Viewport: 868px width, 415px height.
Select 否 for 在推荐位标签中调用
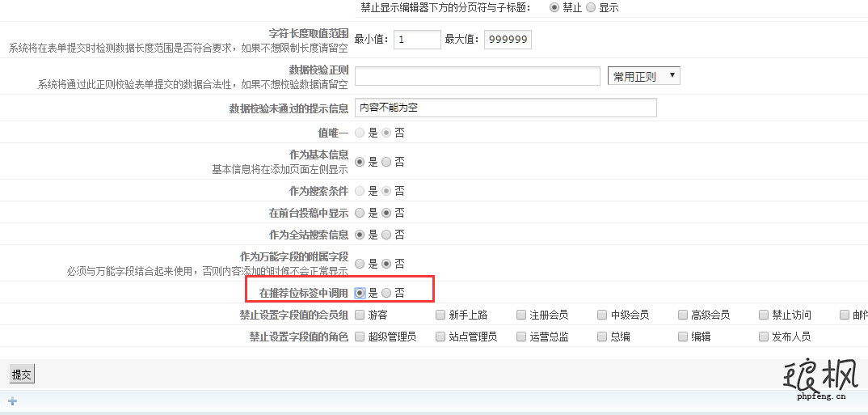386,293
